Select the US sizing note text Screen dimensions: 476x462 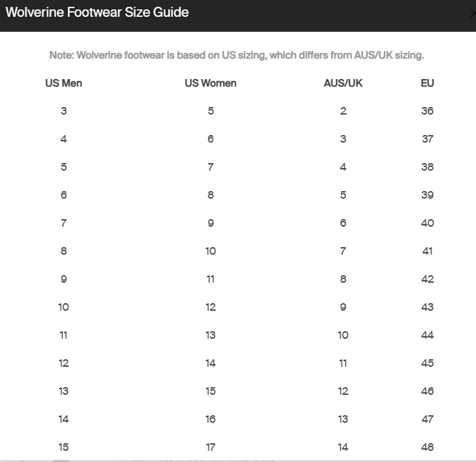pos(236,55)
